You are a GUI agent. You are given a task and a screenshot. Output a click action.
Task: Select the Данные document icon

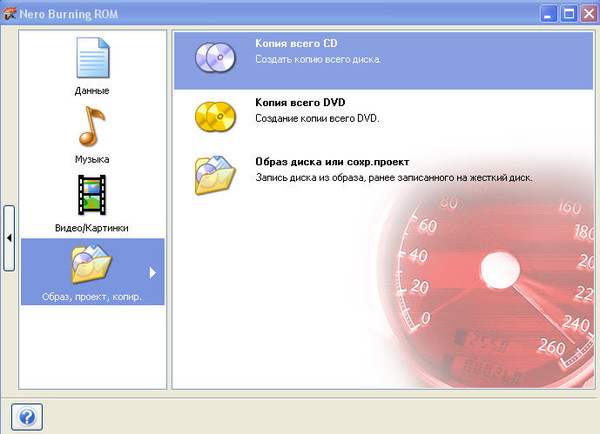click(x=93, y=57)
